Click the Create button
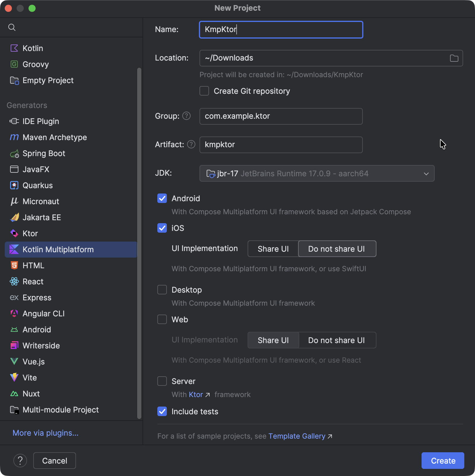The image size is (475, 476). point(443,460)
